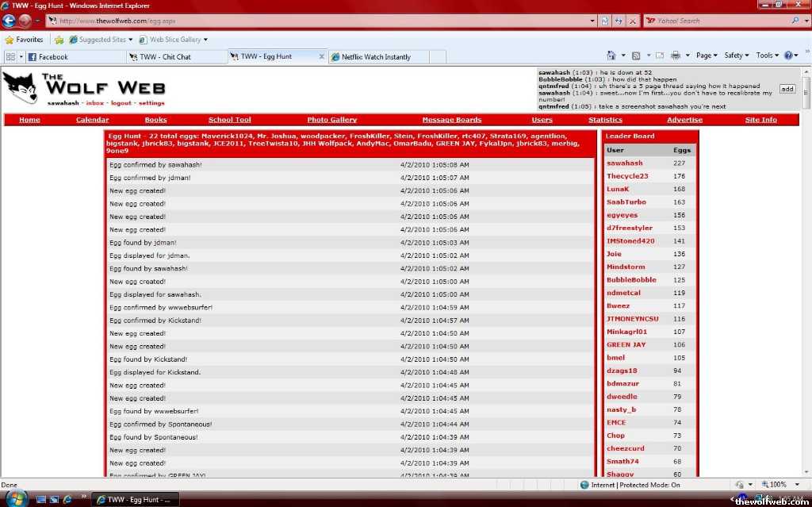Open the Message Boards nav link
This screenshot has height=507, width=812.
click(x=451, y=120)
